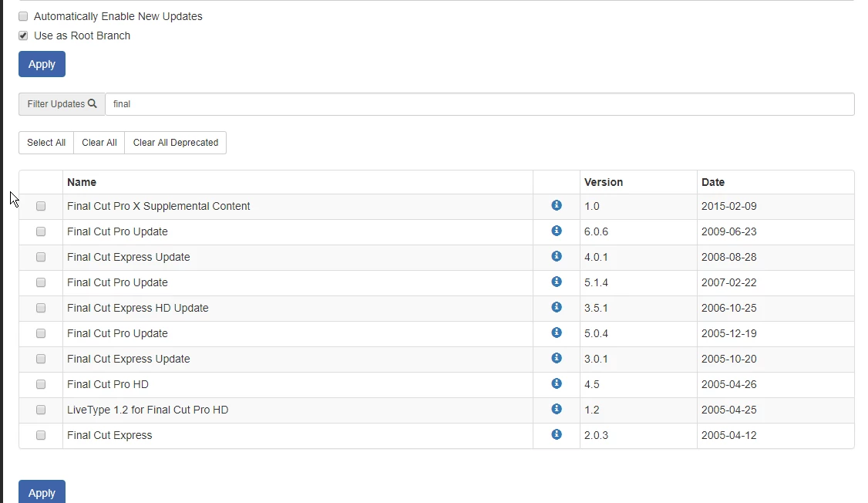Click Clear All button
This screenshot has width=868, height=503.
99,143
